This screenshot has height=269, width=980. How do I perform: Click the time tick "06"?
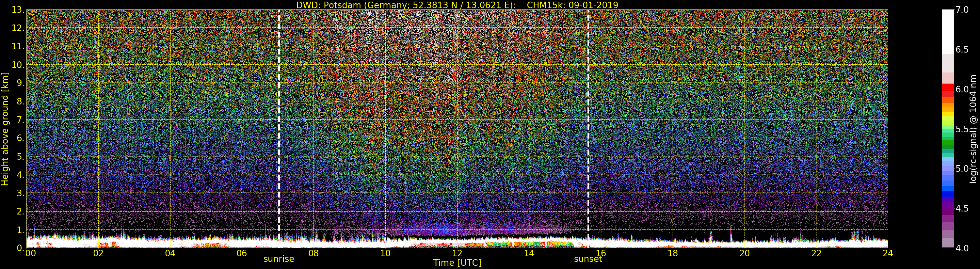coord(242,253)
